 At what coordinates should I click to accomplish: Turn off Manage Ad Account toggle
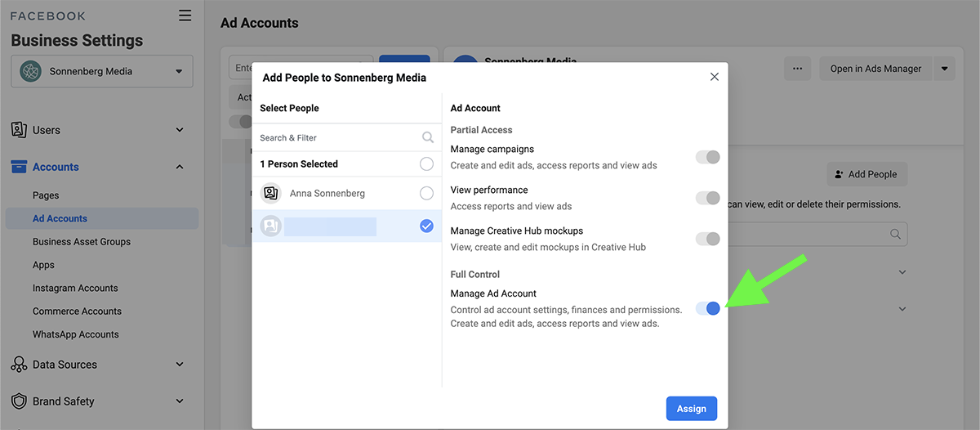pos(707,308)
